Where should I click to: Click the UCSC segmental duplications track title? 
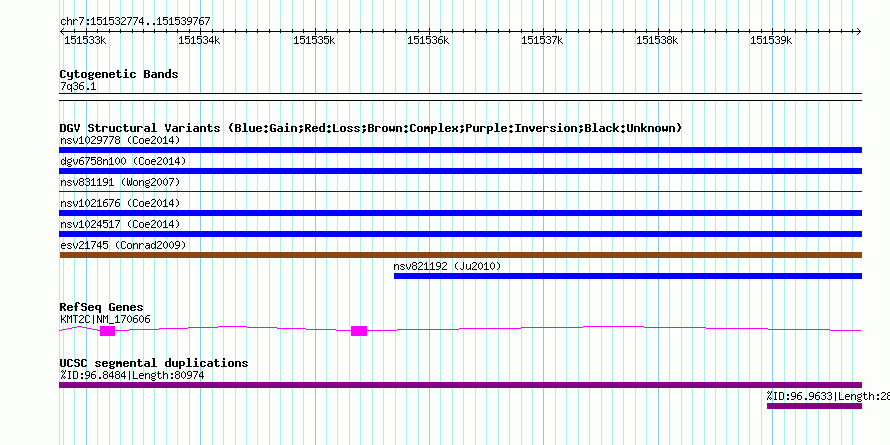pos(154,363)
